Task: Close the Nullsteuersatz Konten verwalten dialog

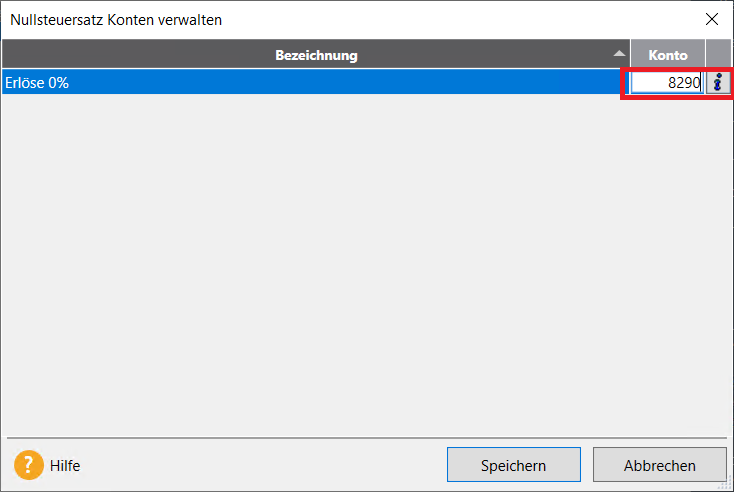Action: click(x=712, y=19)
